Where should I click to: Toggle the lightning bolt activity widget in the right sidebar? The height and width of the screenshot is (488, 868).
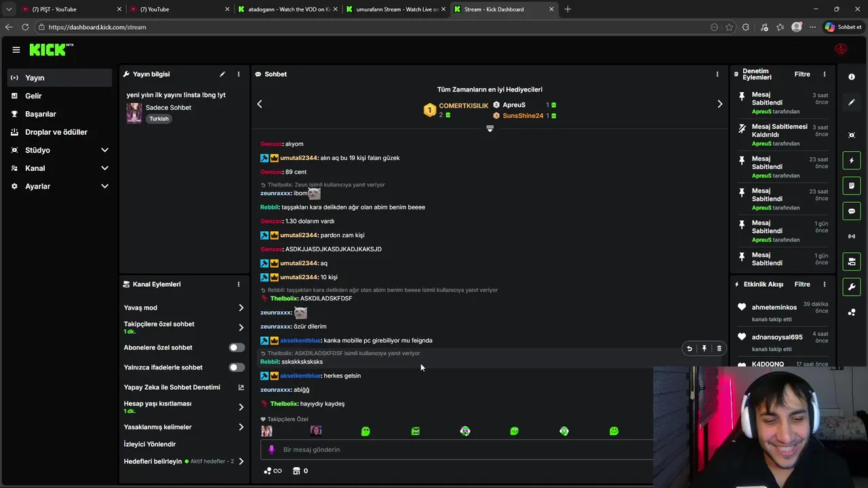(x=852, y=161)
